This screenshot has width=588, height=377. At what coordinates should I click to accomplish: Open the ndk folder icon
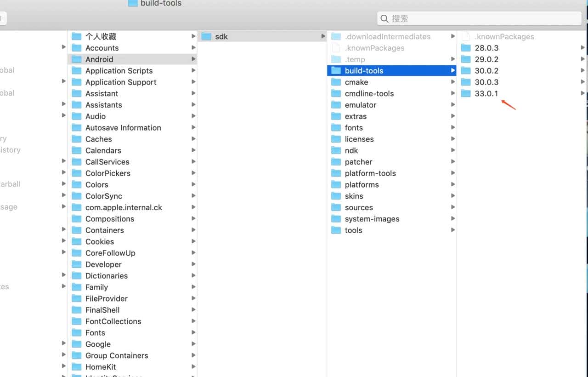[337, 150]
